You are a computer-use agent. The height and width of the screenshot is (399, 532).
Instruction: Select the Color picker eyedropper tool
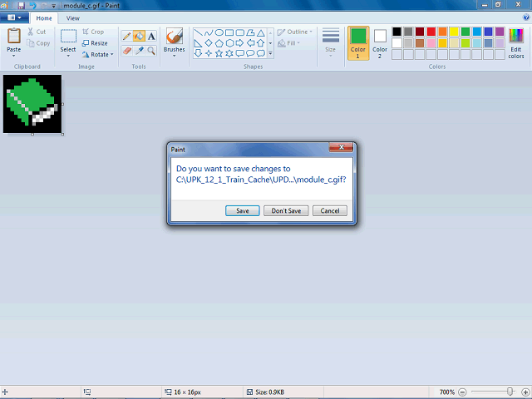(x=139, y=51)
